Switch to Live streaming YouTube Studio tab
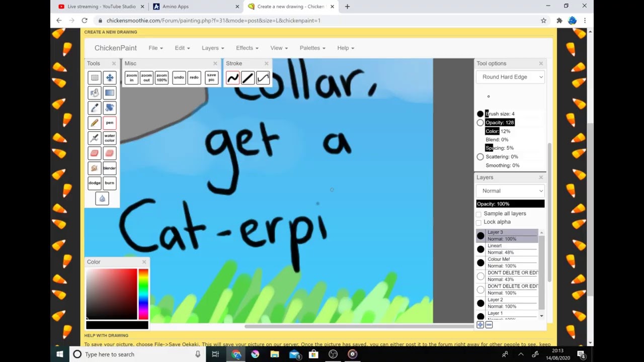644x362 pixels. point(101,7)
